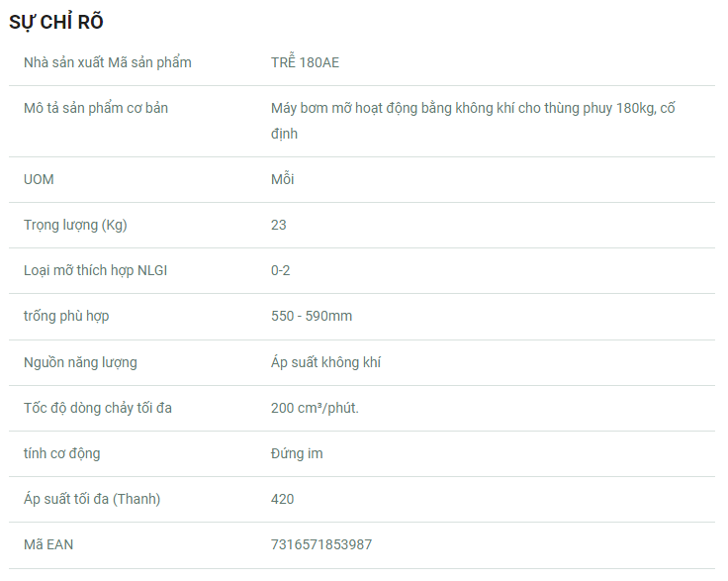Click the "SỰ CHỈ RÕ" heading
Image resolution: width=728 pixels, height=581 pixels.
[56, 22]
